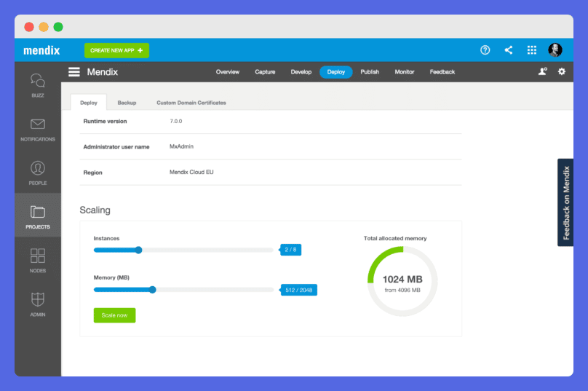588x391 pixels.
Task: Open the settings gear icon
Action: tap(561, 71)
